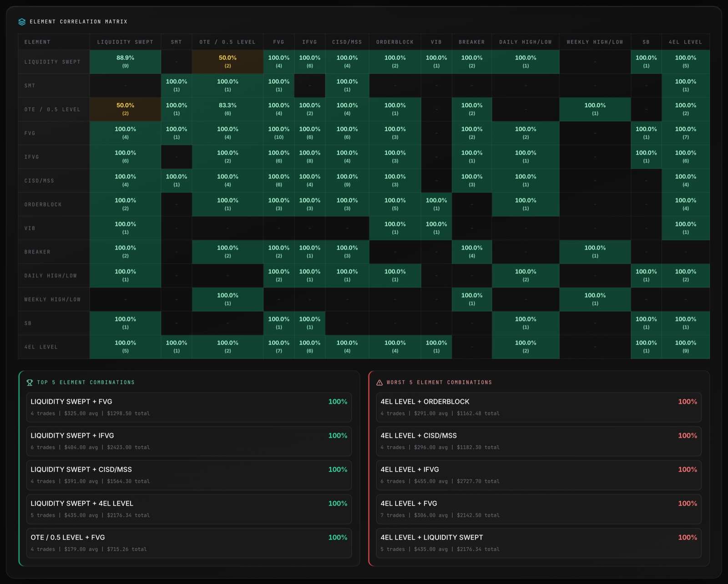Image resolution: width=728 pixels, height=584 pixels.
Task: Select the WEEKLY HIGH/LOW column header
Action: click(595, 42)
